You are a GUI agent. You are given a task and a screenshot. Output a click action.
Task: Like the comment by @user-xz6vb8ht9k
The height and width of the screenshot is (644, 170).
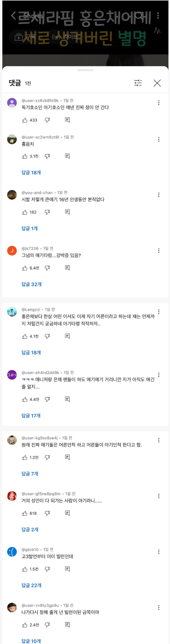(25, 120)
